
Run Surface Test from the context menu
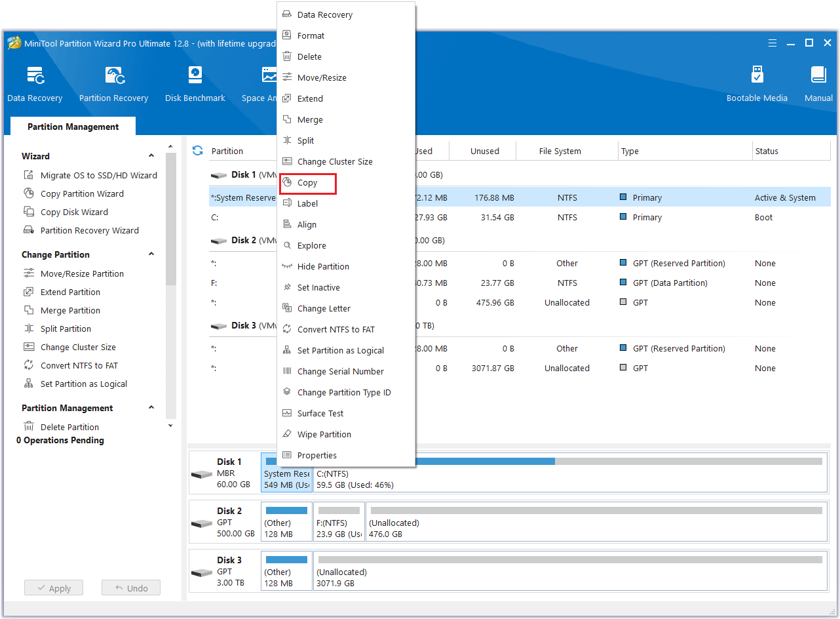click(346, 413)
